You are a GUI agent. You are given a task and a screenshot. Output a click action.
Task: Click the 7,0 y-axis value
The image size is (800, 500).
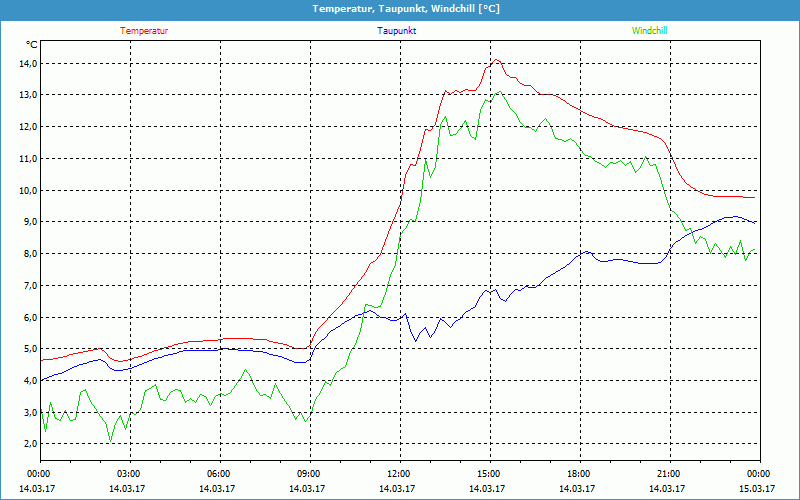coord(30,286)
